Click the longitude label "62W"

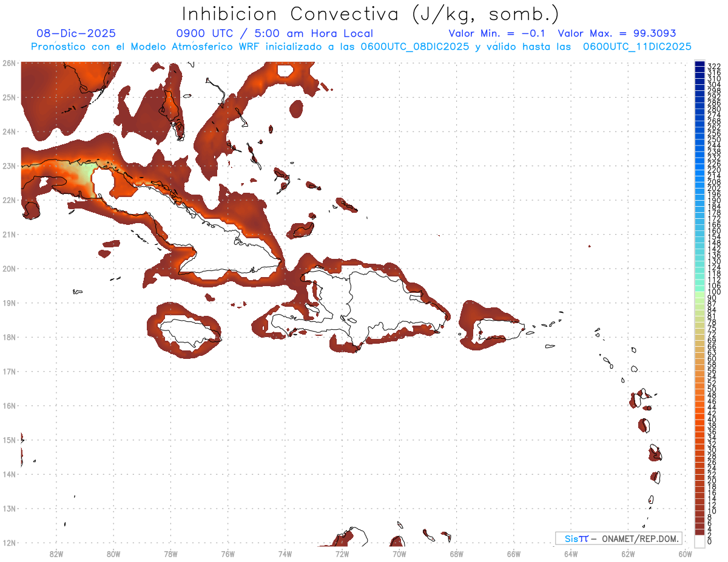click(x=628, y=554)
